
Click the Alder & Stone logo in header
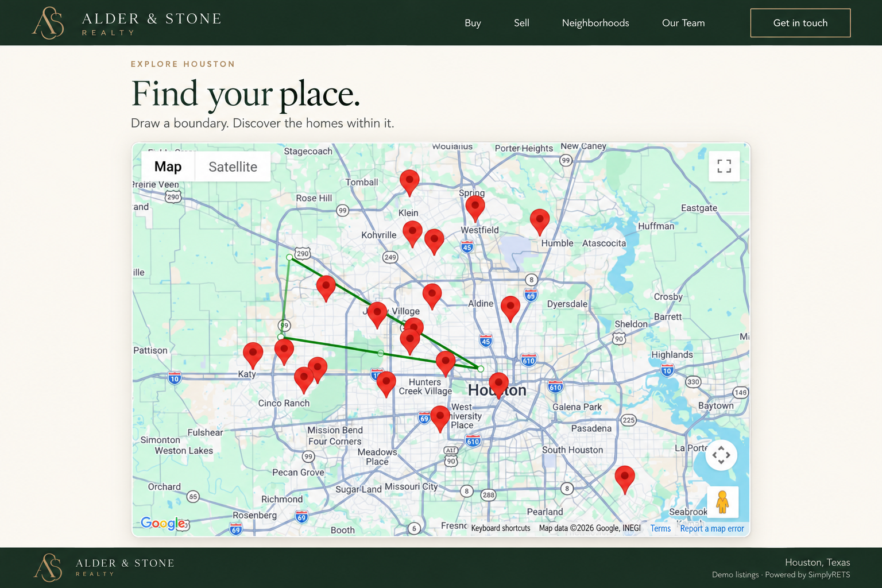click(x=127, y=23)
